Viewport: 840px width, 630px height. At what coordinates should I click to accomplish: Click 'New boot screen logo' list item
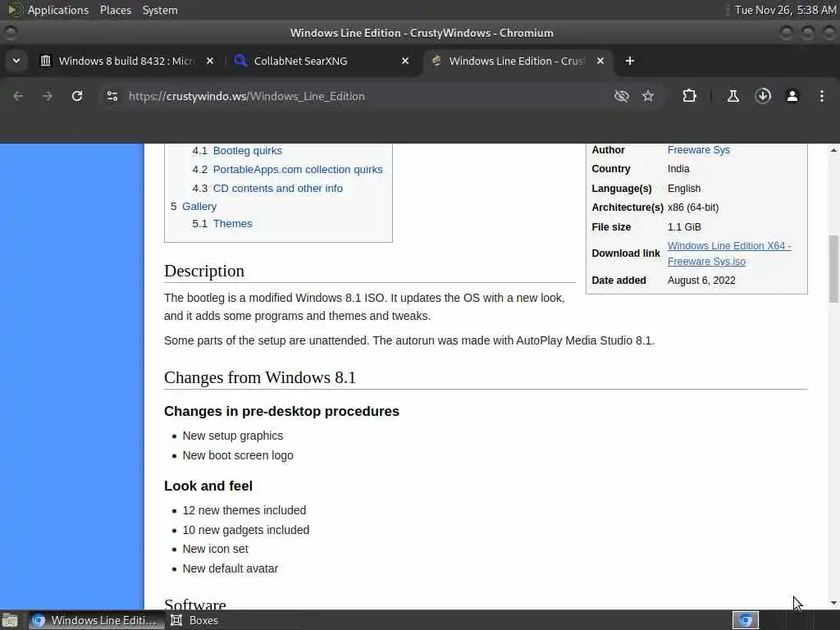[238, 455]
